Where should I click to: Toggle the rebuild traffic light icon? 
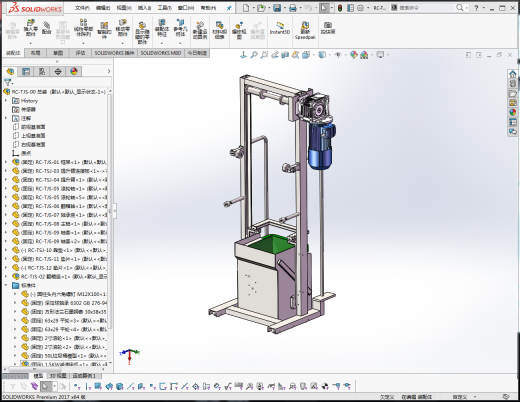coord(340,8)
